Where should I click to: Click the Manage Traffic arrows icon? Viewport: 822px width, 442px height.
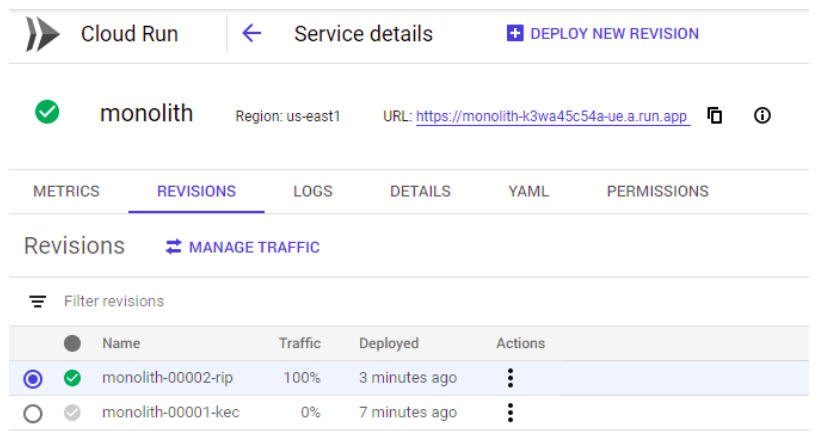click(174, 246)
